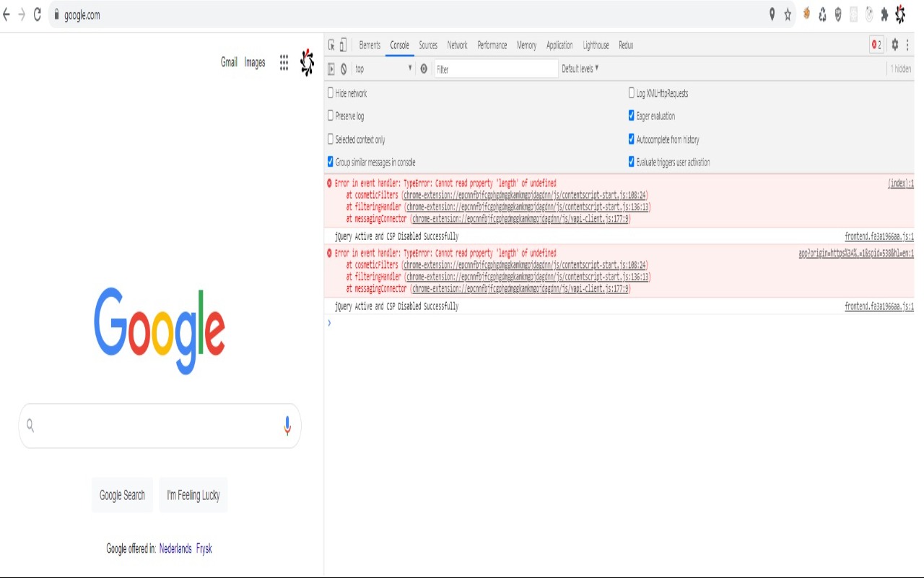Switch language to Nederlands
This screenshot has height=578, width=924.
[175, 548]
